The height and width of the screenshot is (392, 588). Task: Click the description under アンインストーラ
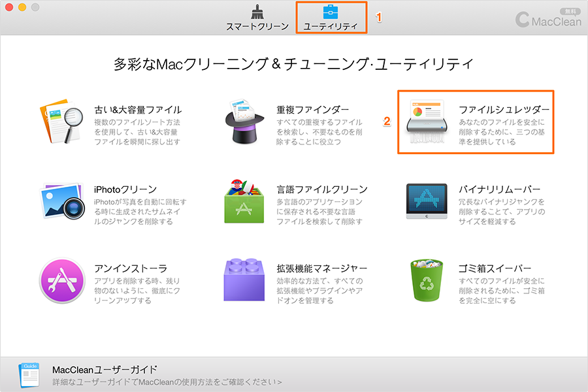[137, 291]
